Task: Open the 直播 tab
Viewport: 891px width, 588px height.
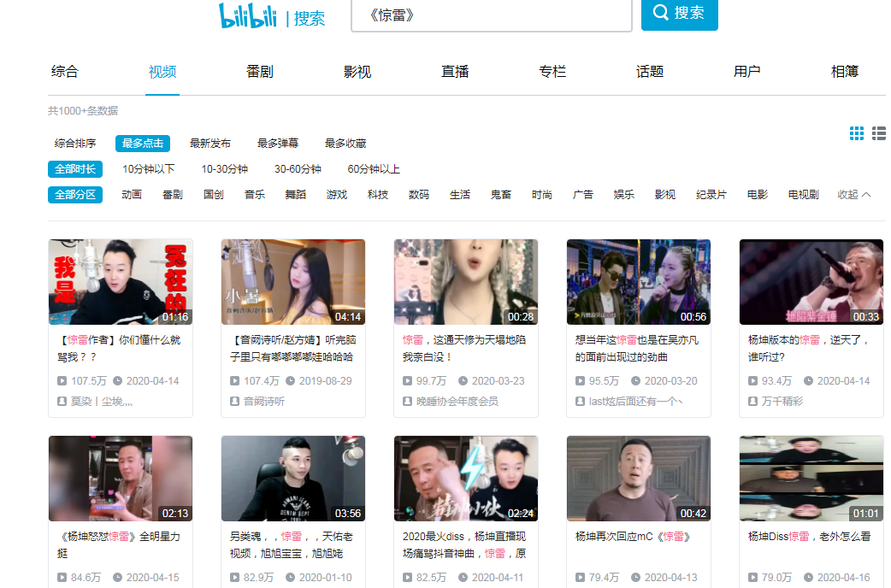Action: click(x=455, y=72)
